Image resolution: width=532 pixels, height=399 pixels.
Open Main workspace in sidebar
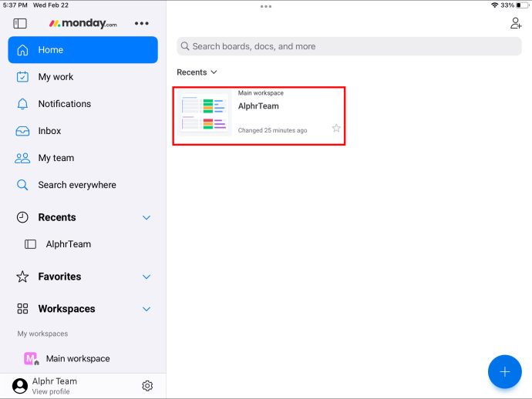click(82, 359)
